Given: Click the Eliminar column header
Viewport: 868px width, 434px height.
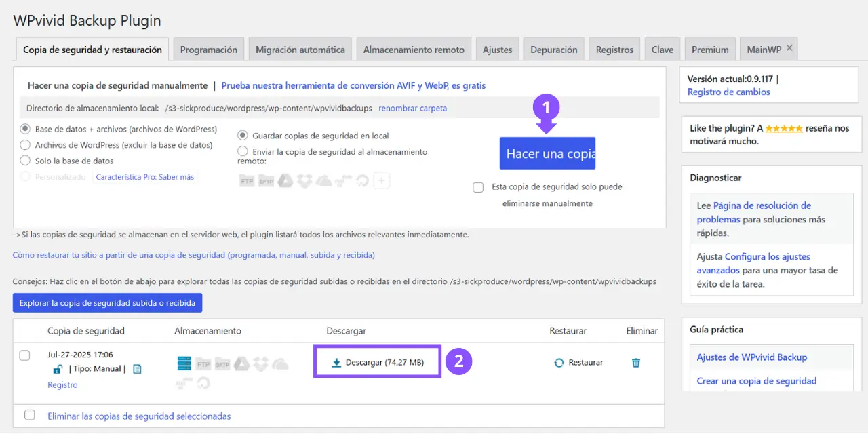Looking at the screenshot, I should [x=642, y=331].
